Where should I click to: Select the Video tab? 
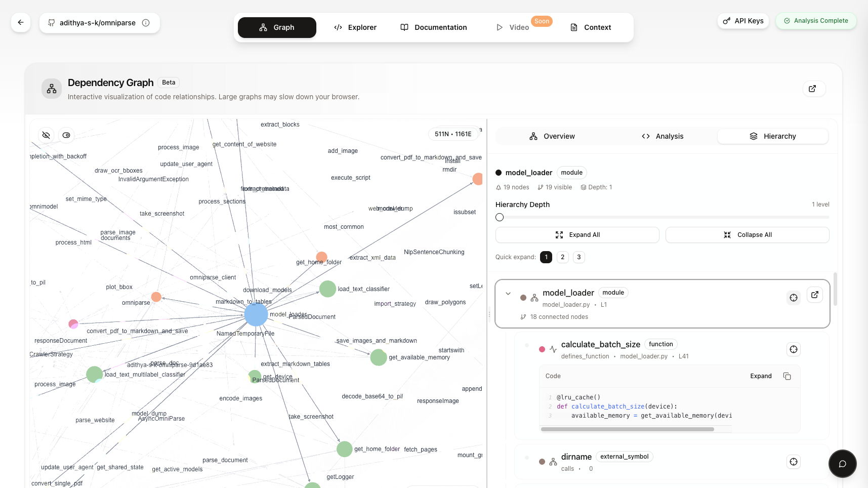pyautogui.click(x=512, y=27)
